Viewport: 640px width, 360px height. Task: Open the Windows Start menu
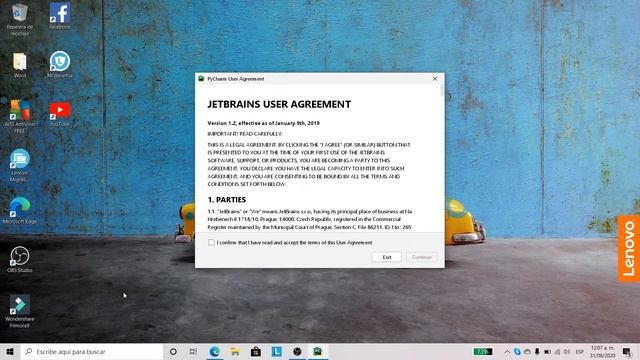click(x=10, y=351)
